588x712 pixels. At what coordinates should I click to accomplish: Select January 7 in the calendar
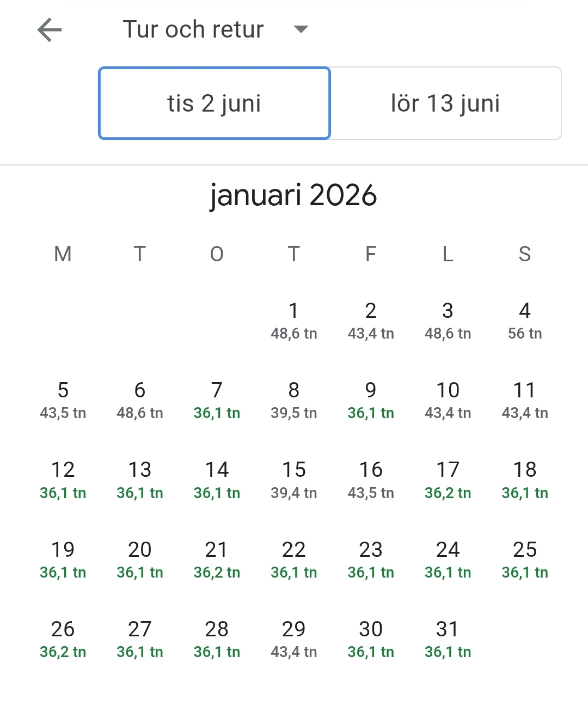[217, 400]
